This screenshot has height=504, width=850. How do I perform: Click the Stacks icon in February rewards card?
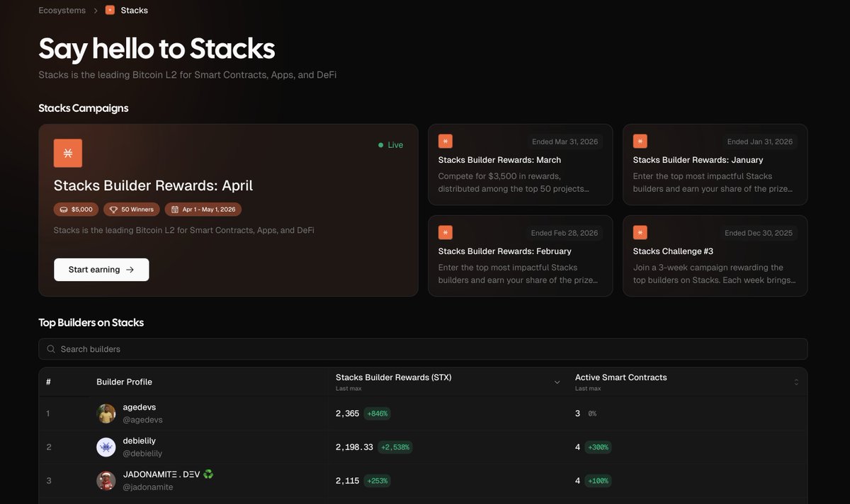coord(446,232)
